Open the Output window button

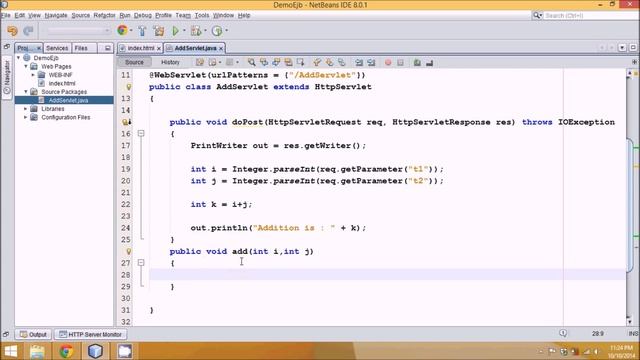33,334
